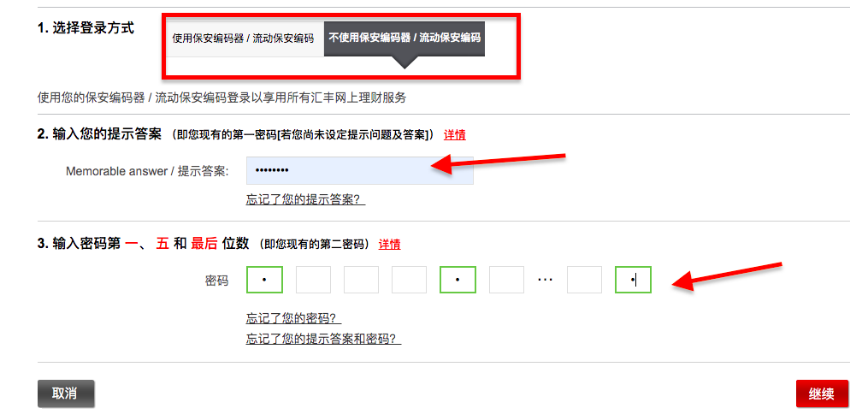868x420 pixels.
Task: Open 详情 link next to 提示答案 heading
Action: click(x=454, y=134)
